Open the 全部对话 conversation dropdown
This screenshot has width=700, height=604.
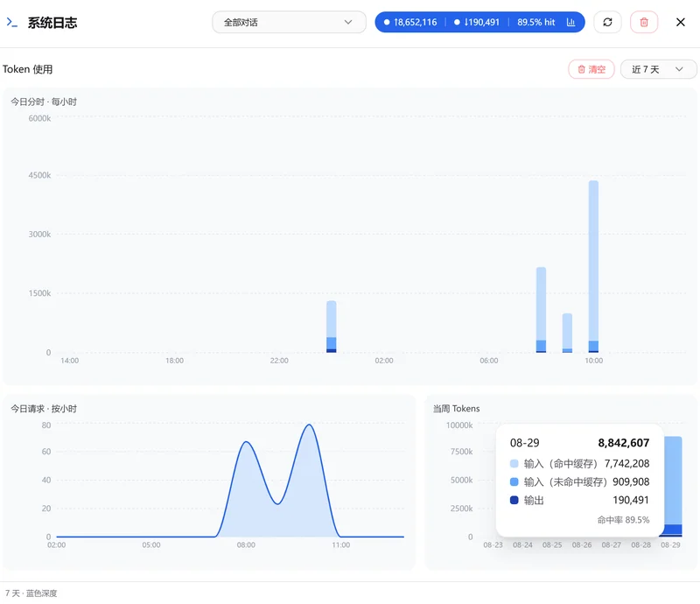[289, 23]
